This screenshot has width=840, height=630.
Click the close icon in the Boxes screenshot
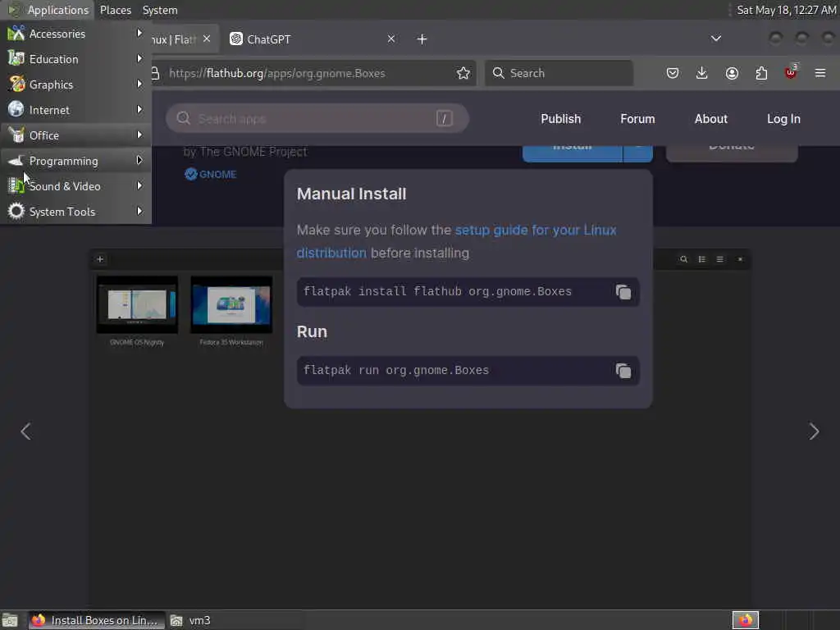coord(740,259)
